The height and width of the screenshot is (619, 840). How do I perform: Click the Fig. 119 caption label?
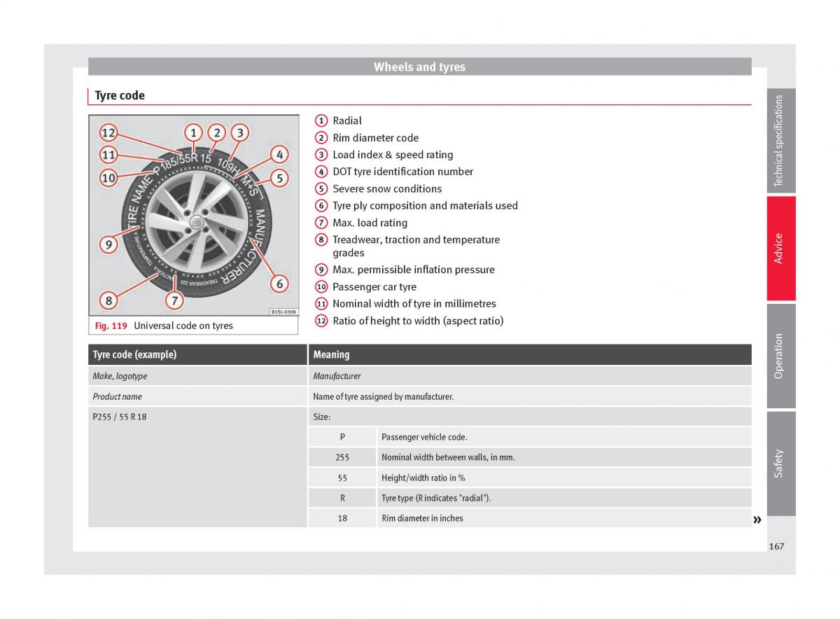111,326
